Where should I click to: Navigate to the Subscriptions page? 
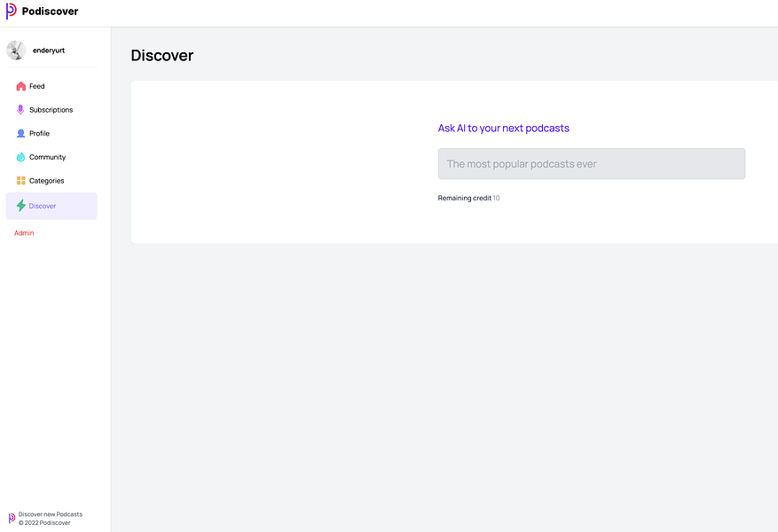coord(53,109)
